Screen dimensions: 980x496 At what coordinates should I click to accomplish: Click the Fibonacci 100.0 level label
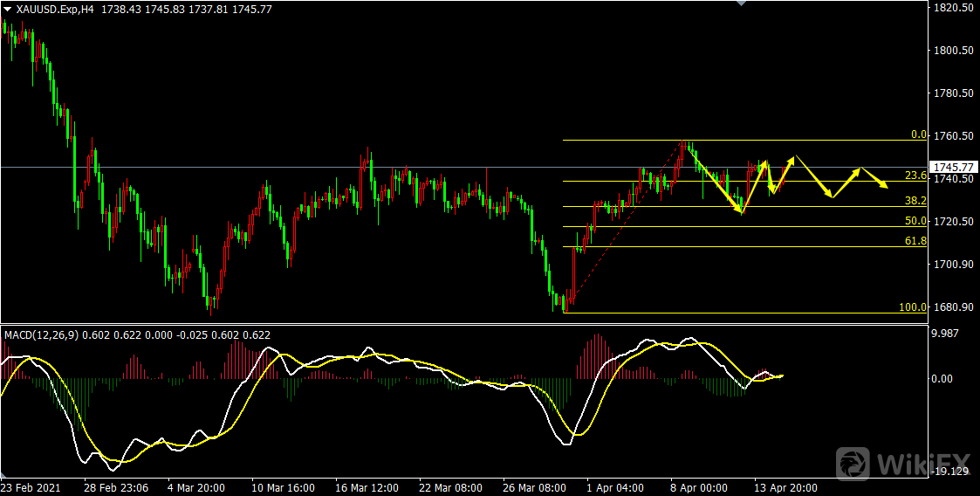tap(912, 307)
